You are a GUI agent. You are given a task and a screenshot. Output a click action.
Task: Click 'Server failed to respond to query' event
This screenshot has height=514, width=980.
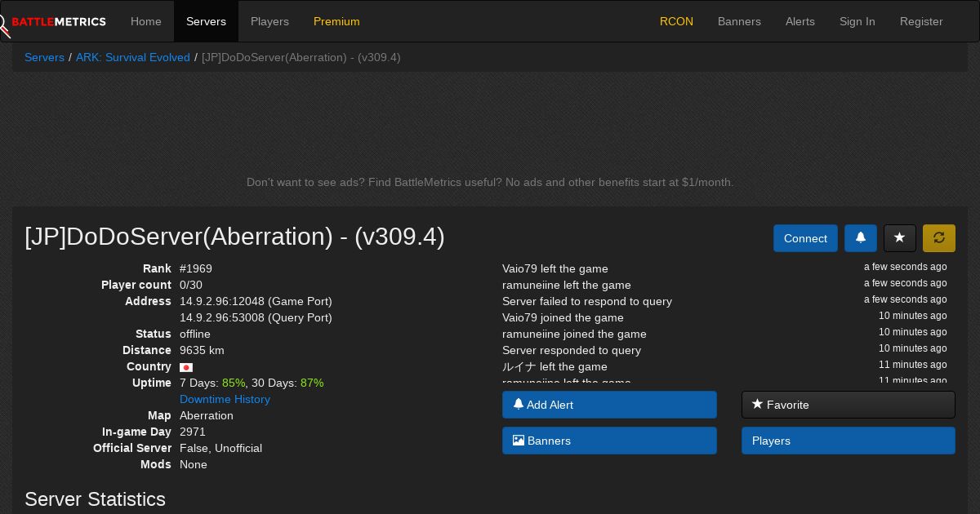pos(587,301)
